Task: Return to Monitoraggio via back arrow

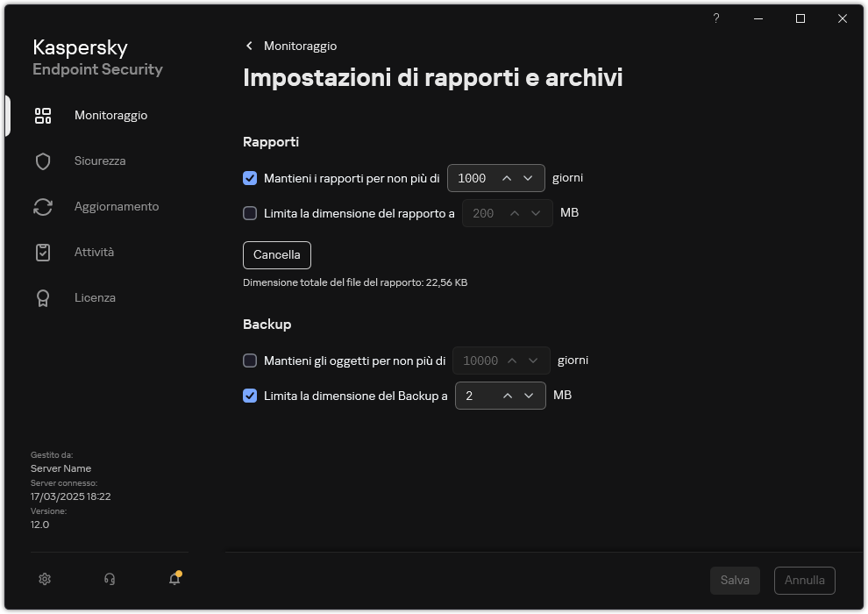Action: [249, 46]
